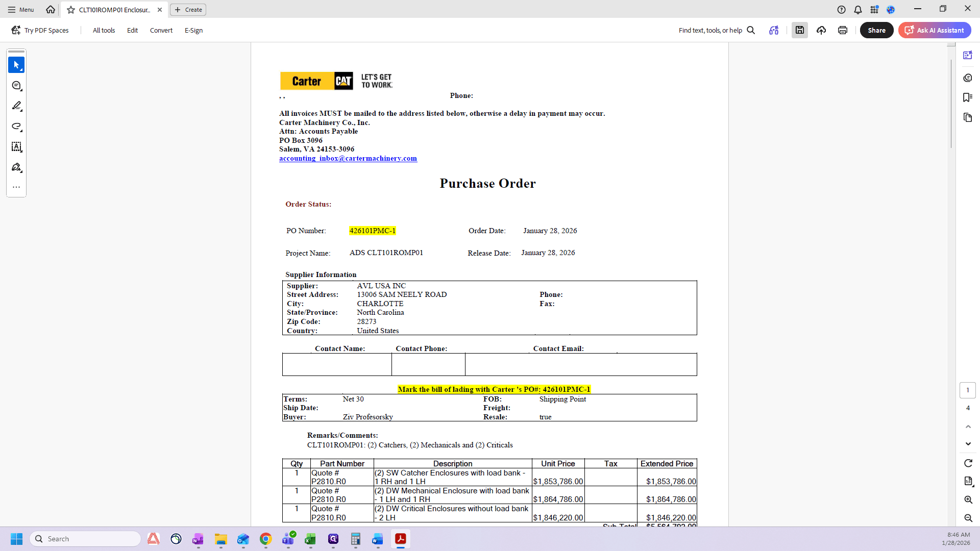The width and height of the screenshot is (980, 551).
Task: Open Excel from the taskbar
Action: 310,539
